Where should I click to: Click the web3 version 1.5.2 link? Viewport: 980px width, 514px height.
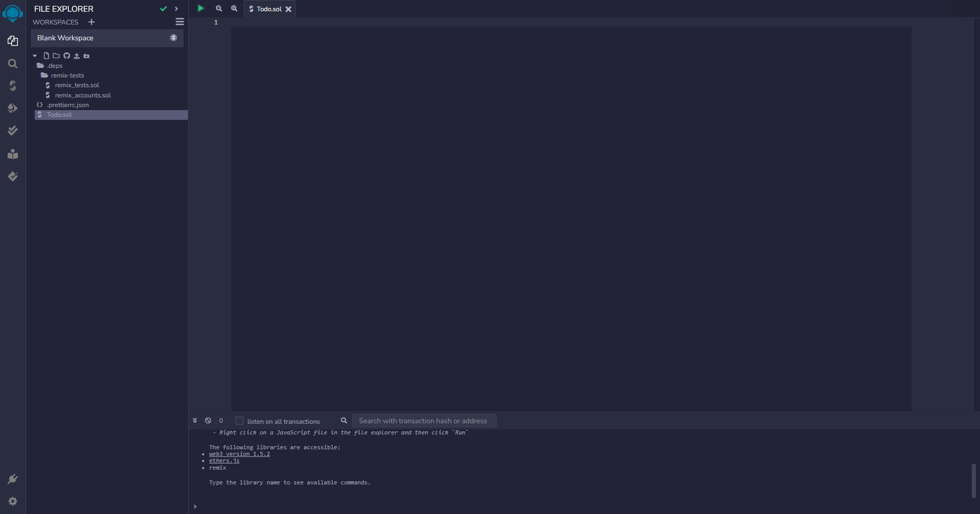[239, 454]
